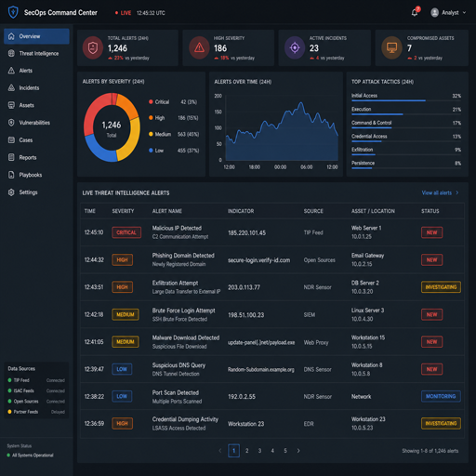
Task: Click the Credential Access tactic label
Action: (369, 137)
